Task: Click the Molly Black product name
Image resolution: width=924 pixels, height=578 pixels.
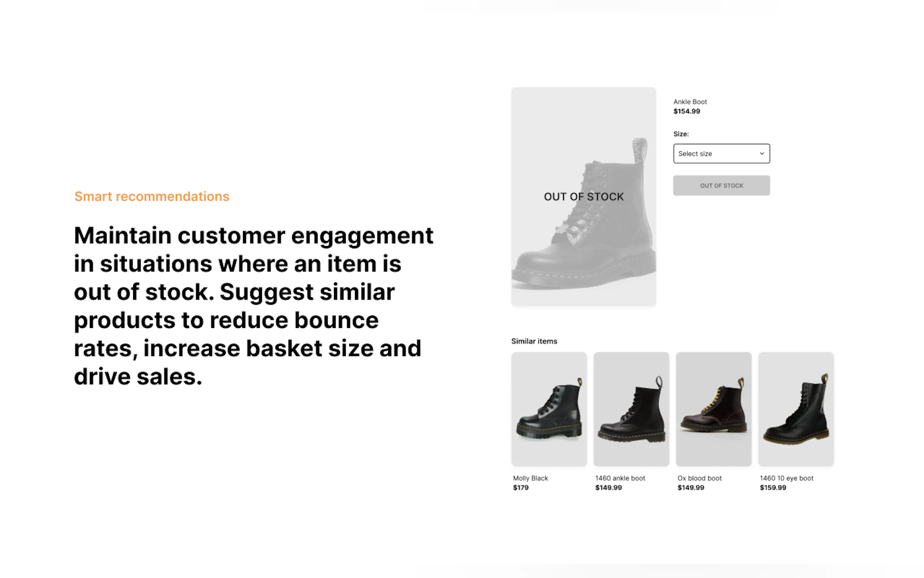Action: tap(530, 478)
